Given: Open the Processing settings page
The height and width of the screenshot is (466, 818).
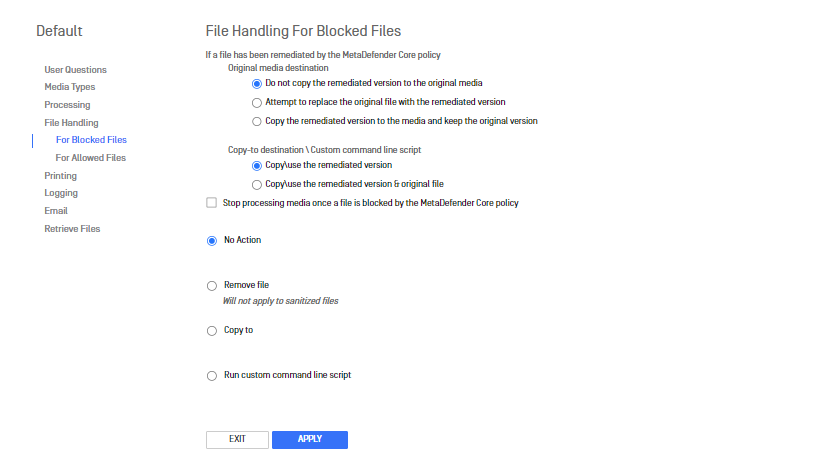Looking at the screenshot, I should click(x=67, y=105).
